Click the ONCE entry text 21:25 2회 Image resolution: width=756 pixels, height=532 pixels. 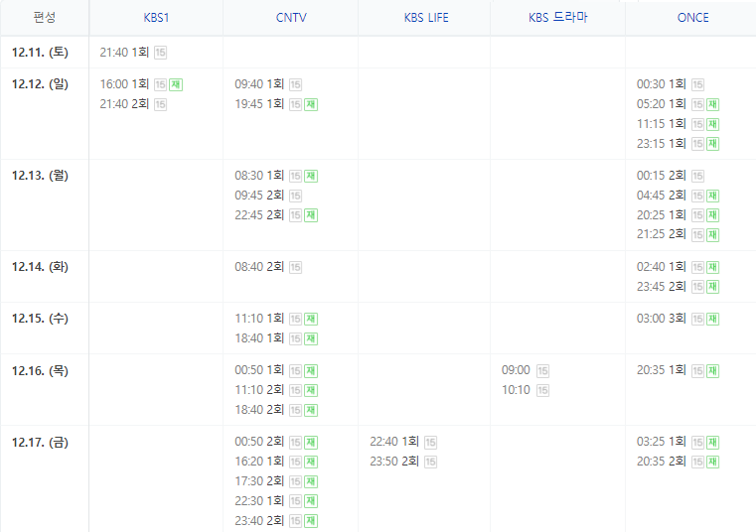[662, 234]
